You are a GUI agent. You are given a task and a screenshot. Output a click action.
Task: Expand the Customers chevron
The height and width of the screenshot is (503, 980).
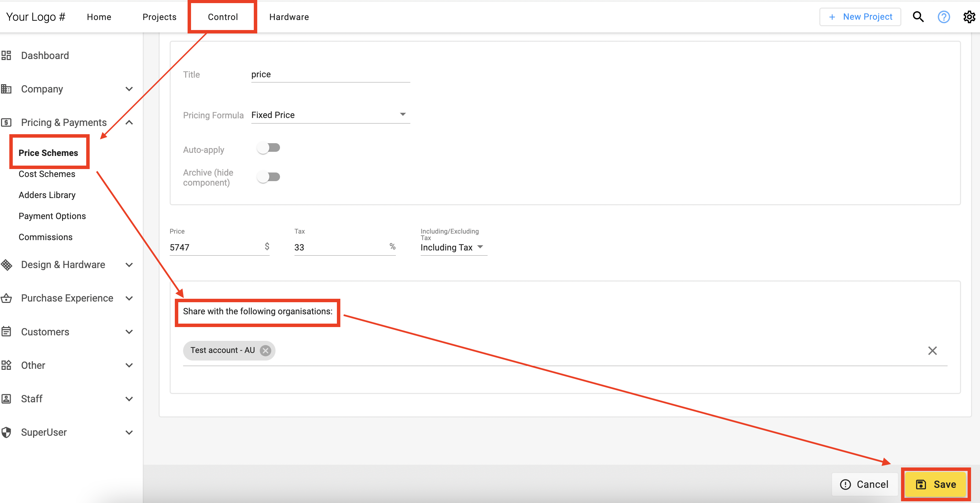(x=129, y=332)
